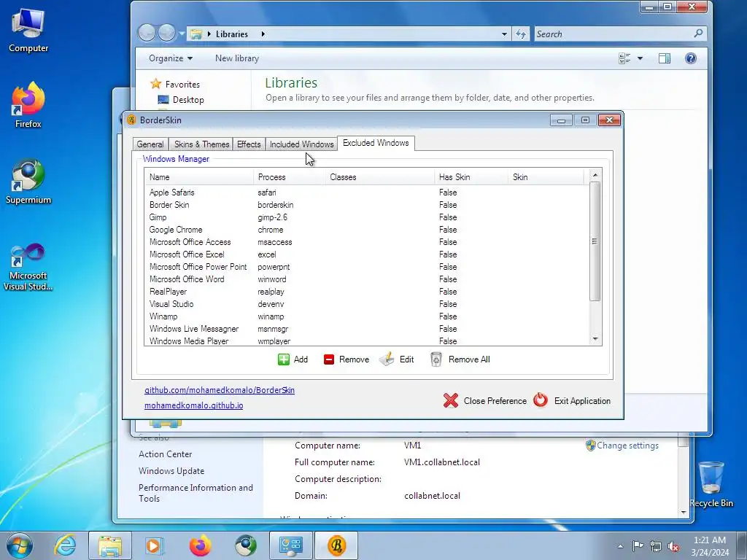The image size is (747, 560).
Task: Show hidden tray icons arrow
Action: [x=620, y=546]
